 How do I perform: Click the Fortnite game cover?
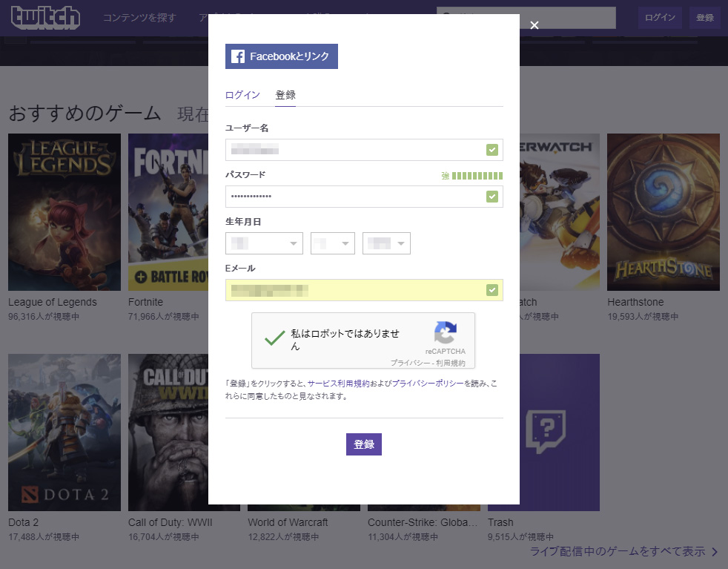pos(168,212)
